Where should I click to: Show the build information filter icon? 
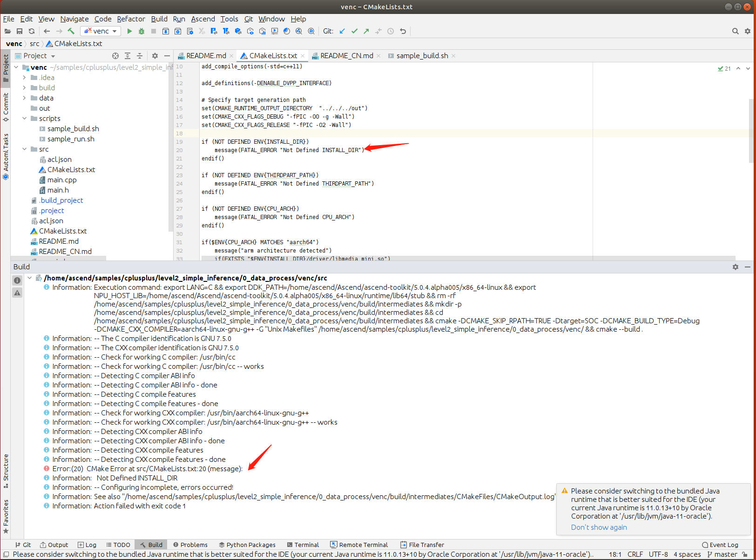[17, 280]
